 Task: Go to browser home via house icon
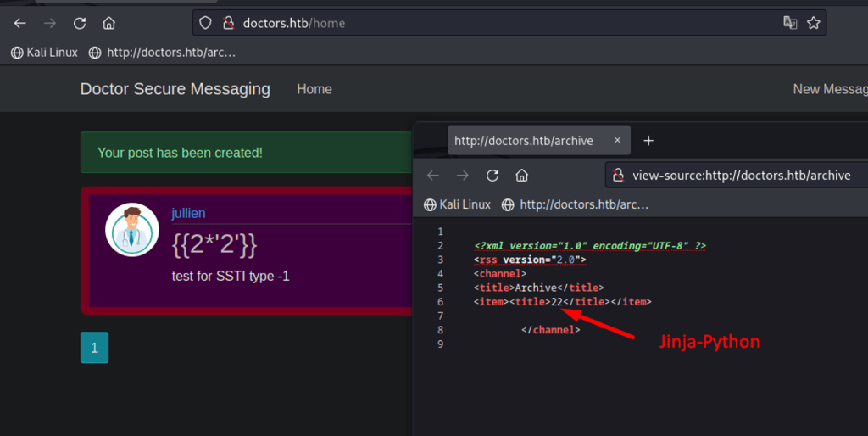tap(108, 23)
